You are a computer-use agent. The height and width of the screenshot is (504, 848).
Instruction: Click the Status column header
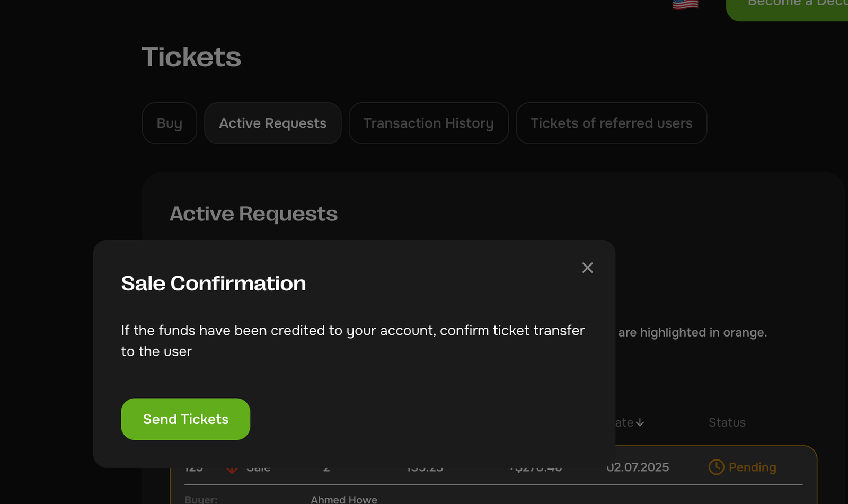pyautogui.click(x=727, y=422)
